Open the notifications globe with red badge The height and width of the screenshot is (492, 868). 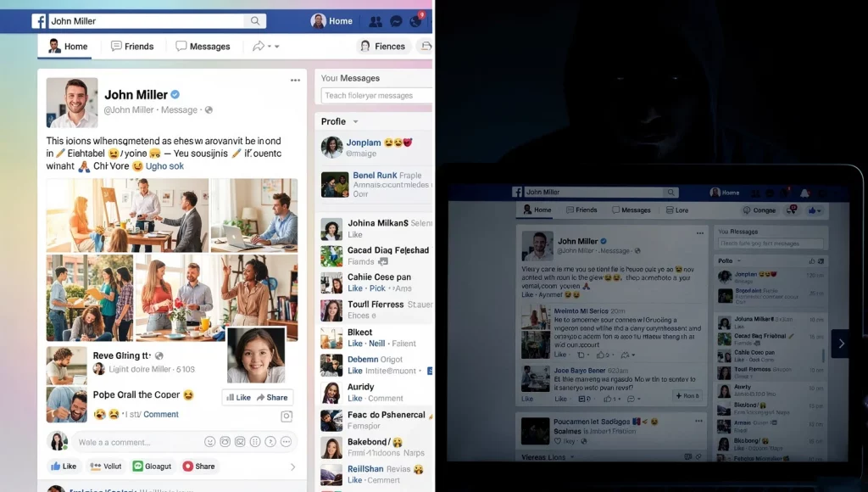(416, 20)
